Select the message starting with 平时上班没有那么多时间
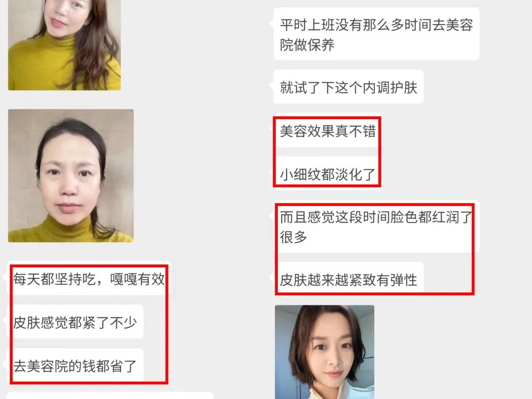This screenshot has width=532, height=399. (376, 34)
